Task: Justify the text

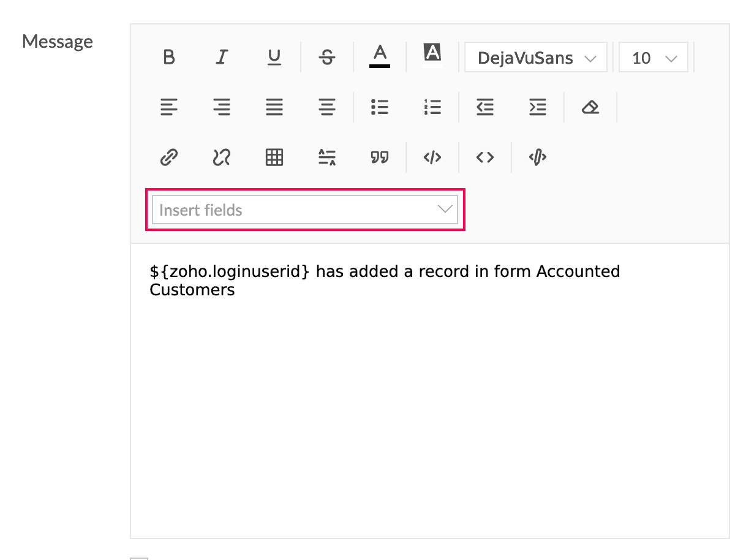Action: [274, 107]
